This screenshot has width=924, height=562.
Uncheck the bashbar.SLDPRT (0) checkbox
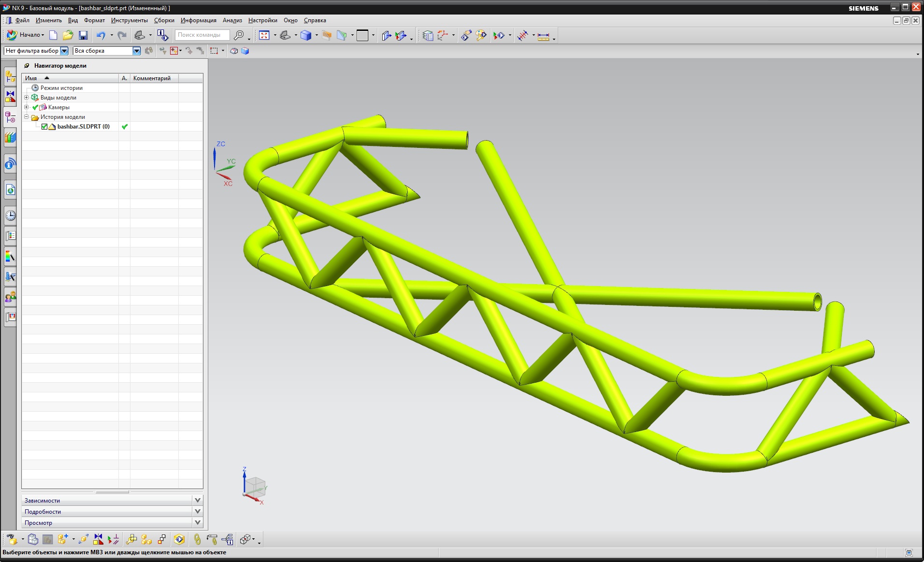click(x=44, y=127)
